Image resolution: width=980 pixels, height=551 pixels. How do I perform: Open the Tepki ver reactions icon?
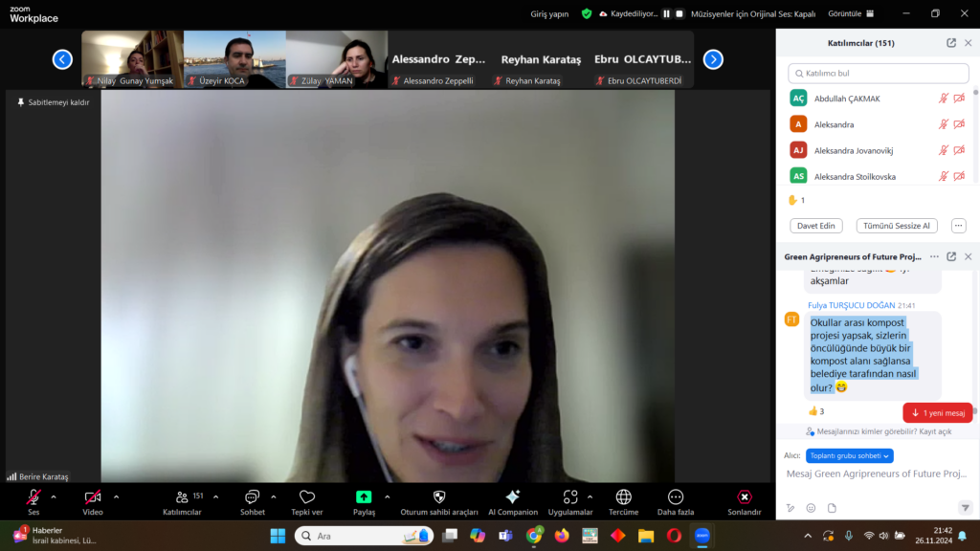[x=306, y=497]
